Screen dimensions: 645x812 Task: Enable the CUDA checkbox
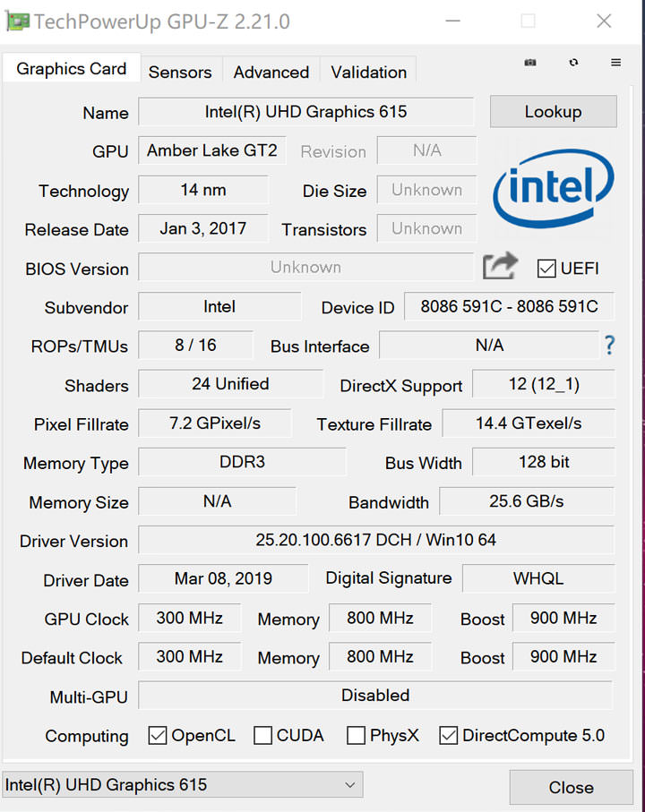pos(263,736)
